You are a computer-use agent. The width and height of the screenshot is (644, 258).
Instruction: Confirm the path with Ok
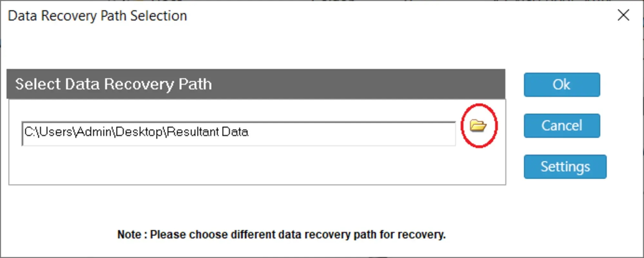(x=562, y=85)
